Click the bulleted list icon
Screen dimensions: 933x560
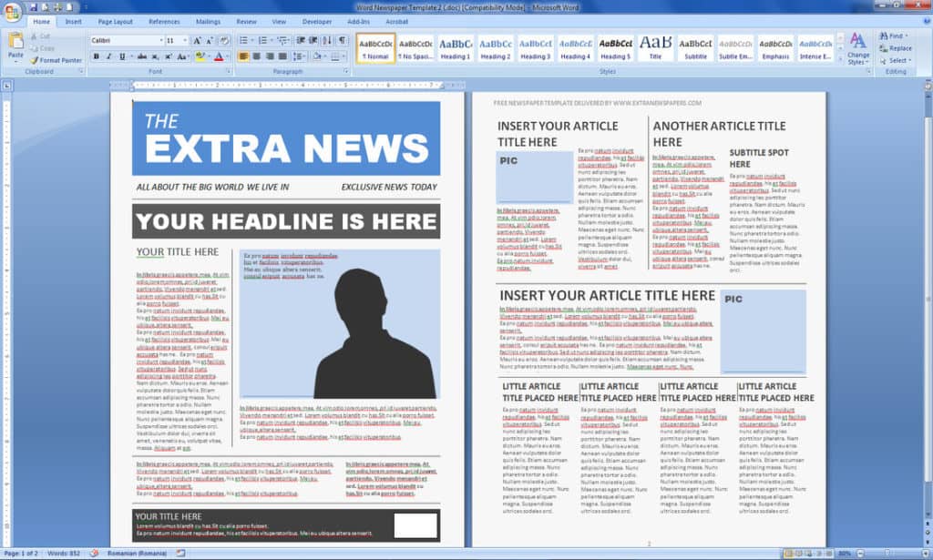(x=244, y=40)
